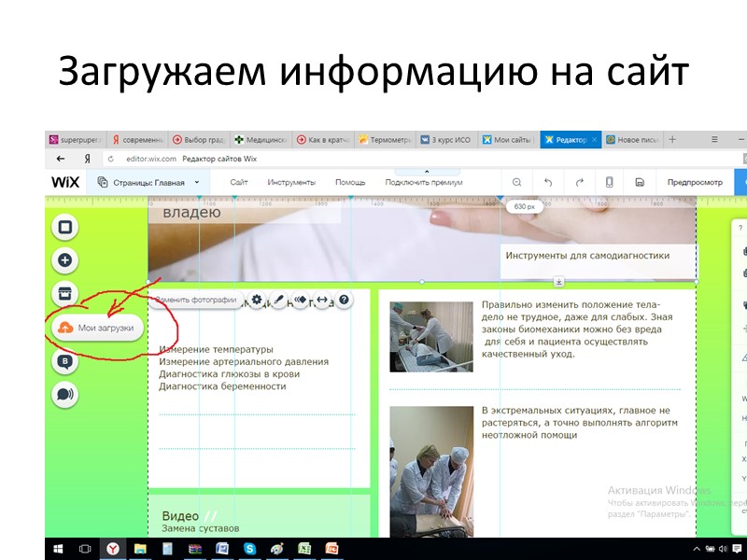This screenshot has height=560, width=747.
Task: Switch to superpuper browser tab
Action: pyautogui.click(x=76, y=139)
